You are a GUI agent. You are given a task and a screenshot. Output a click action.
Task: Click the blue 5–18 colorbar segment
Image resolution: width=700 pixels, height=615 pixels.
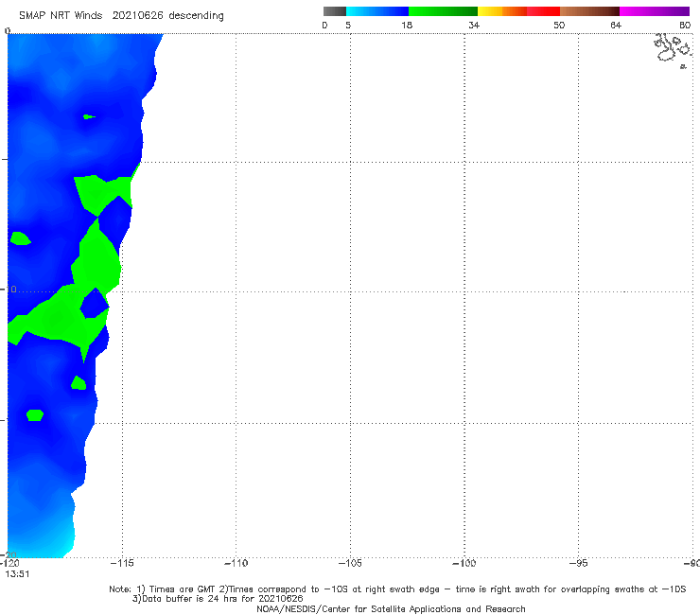point(377,11)
